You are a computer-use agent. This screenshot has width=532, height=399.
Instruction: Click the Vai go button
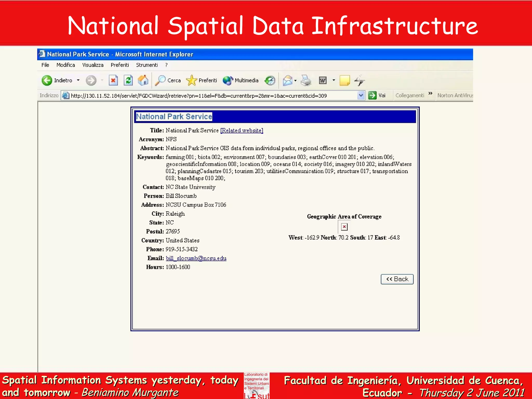click(x=377, y=95)
